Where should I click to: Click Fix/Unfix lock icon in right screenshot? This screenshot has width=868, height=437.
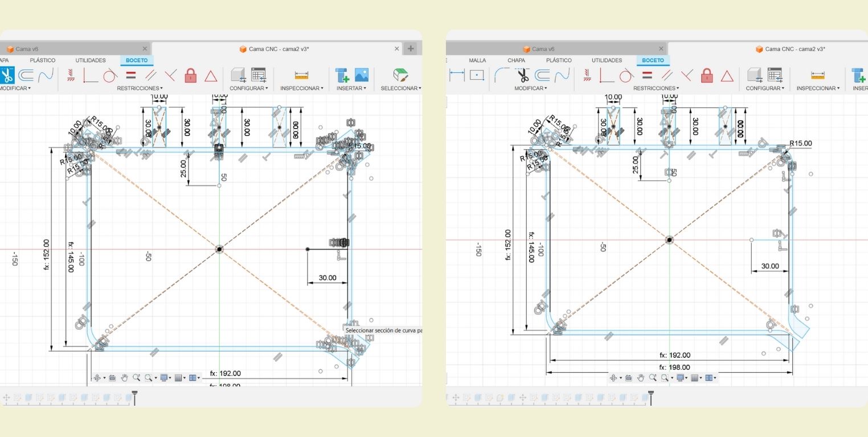pyautogui.click(x=707, y=75)
